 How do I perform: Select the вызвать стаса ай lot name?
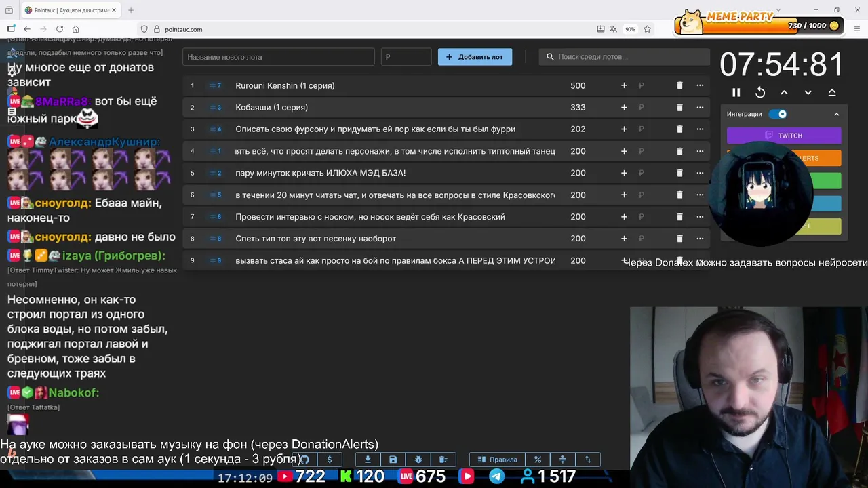tap(395, 260)
